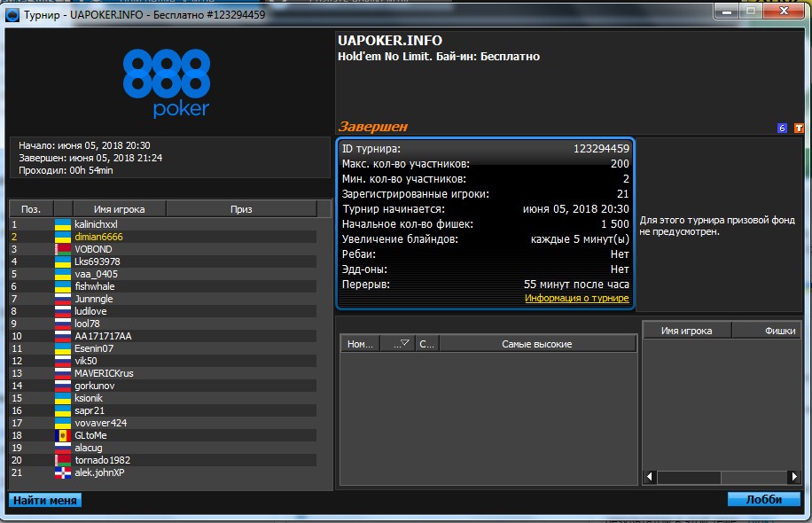Viewport: 812px width, 523px height.
Task: Select player vovaver424 in the list
Action: pos(163,423)
